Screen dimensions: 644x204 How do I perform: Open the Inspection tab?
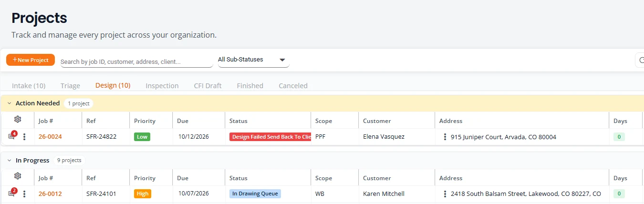(162, 86)
